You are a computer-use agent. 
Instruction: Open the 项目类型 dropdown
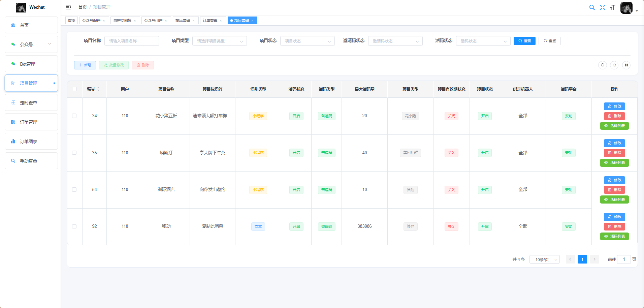pos(219,41)
